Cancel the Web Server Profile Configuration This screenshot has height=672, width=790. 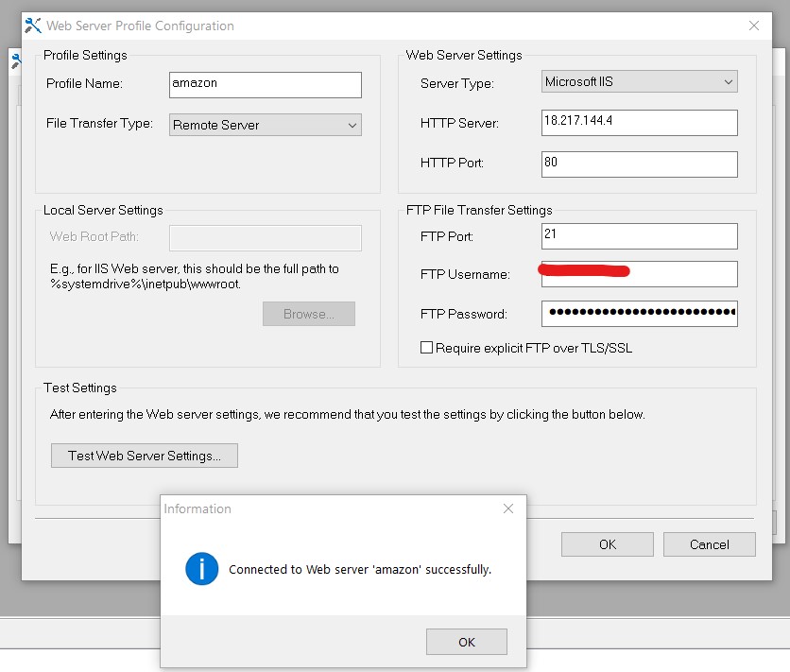pyautogui.click(x=709, y=544)
